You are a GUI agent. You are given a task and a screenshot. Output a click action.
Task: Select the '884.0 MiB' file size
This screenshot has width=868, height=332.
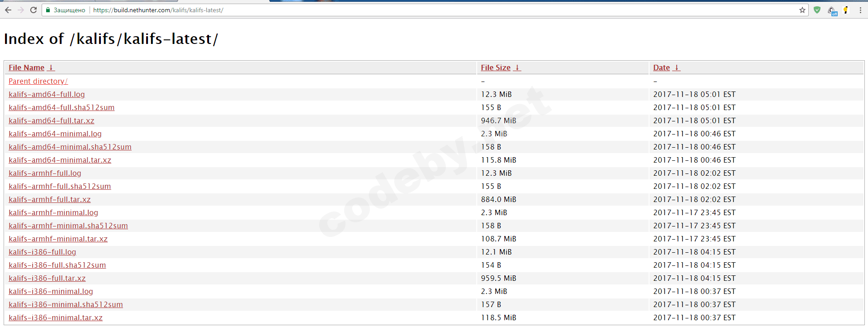coord(498,199)
